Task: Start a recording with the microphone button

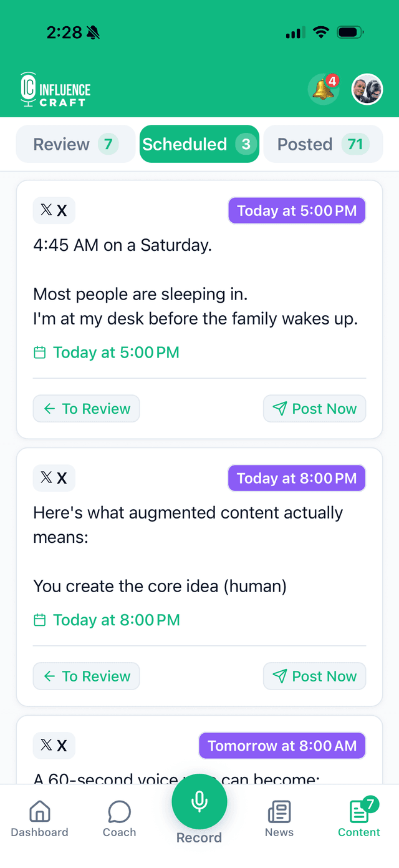Action: pos(199,801)
